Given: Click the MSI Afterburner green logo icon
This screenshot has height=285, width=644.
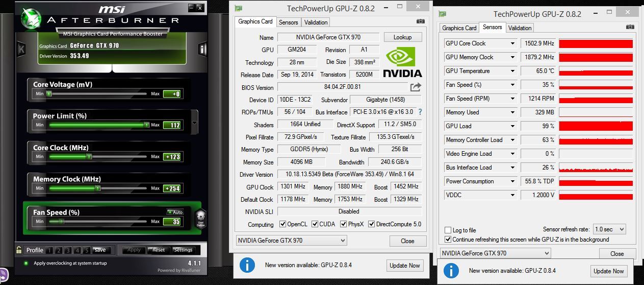Looking at the screenshot, I should [31, 18].
